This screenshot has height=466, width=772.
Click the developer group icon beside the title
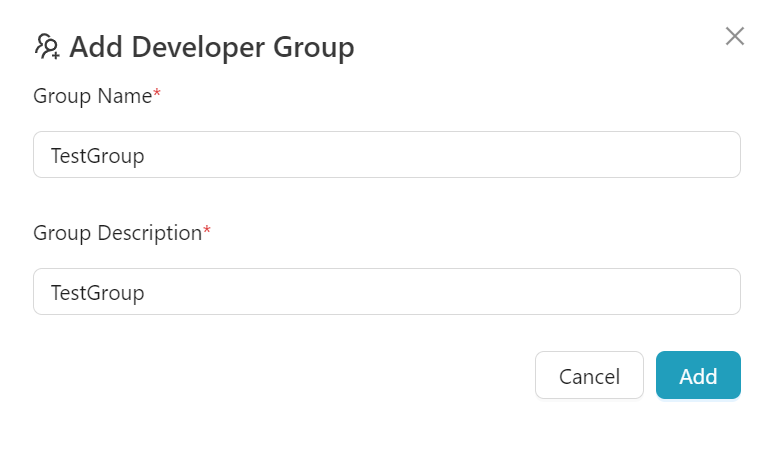pyautogui.click(x=46, y=46)
